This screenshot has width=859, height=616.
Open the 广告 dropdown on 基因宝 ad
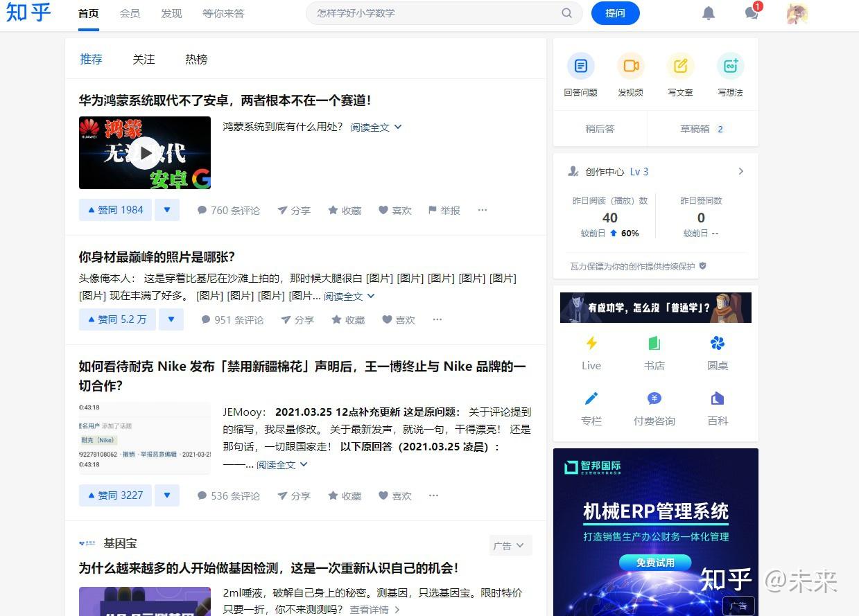click(x=511, y=545)
